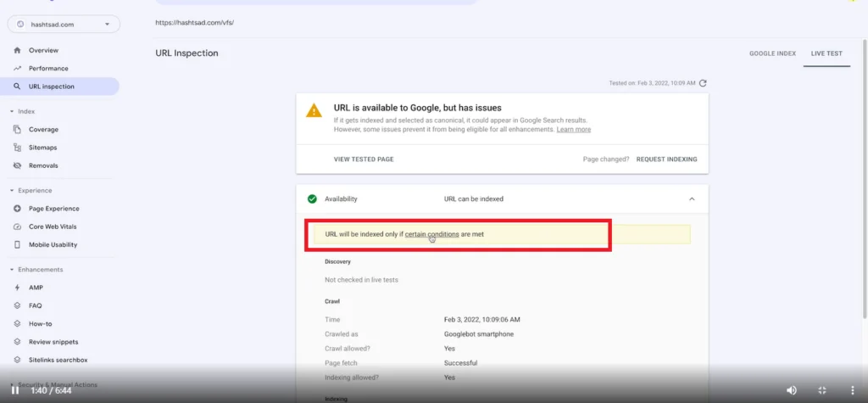868x403 pixels.
Task: Click the FAQ layers icon
Action: point(17,306)
